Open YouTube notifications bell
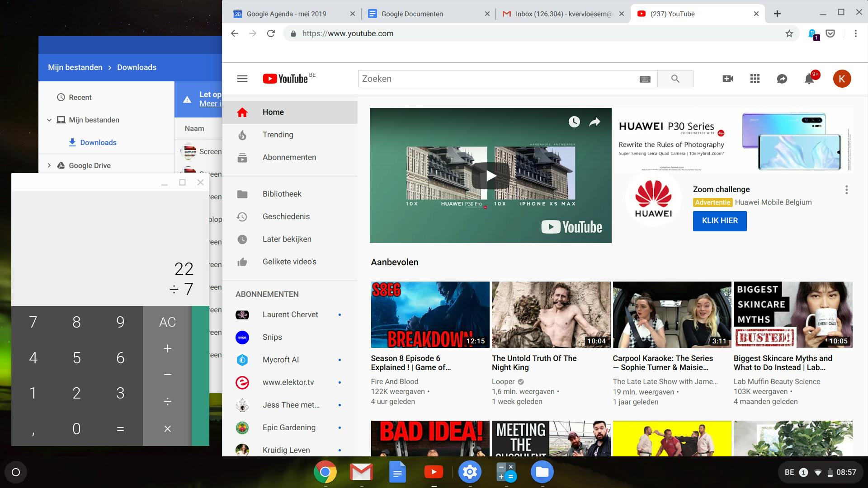 point(809,79)
